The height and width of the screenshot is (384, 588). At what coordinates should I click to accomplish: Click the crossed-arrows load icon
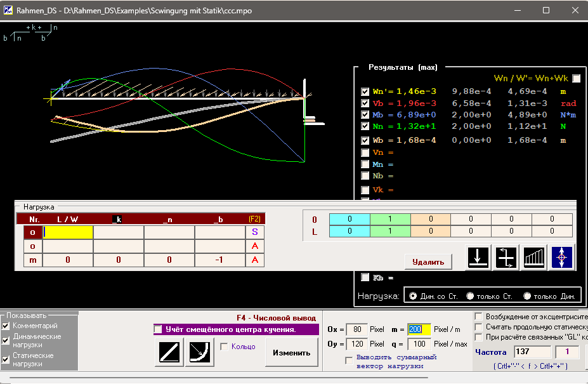506,258
